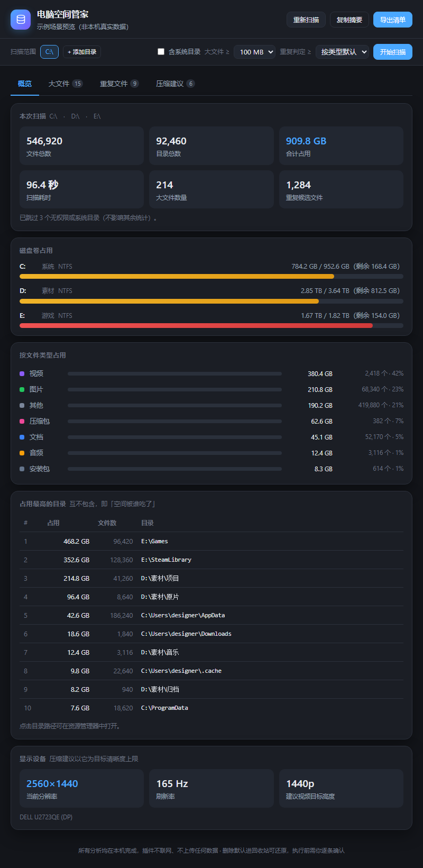Toggle the 含系统目录 checkbox
Image resolution: width=423 pixels, height=868 pixels.
pyautogui.click(x=161, y=52)
